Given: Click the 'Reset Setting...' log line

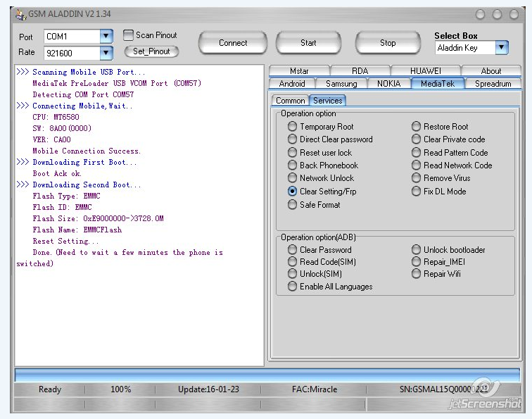Looking at the screenshot, I should pyautogui.click(x=65, y=241).
